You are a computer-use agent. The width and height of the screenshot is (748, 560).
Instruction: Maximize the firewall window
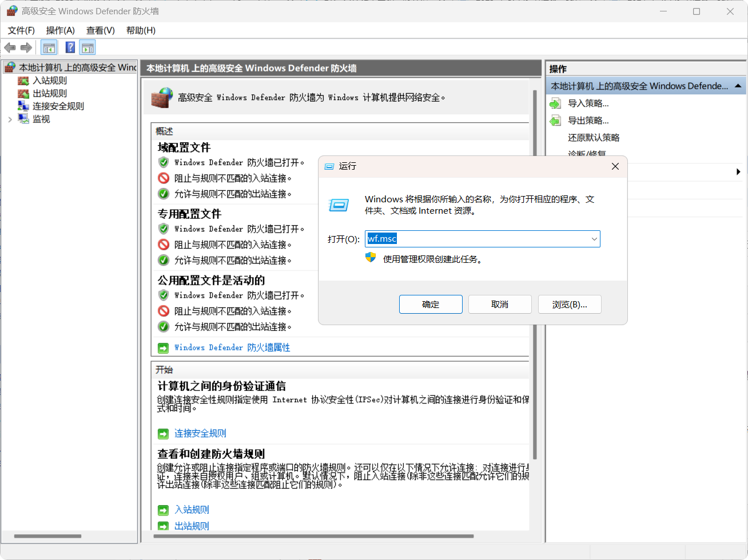(x=697, y=11)
